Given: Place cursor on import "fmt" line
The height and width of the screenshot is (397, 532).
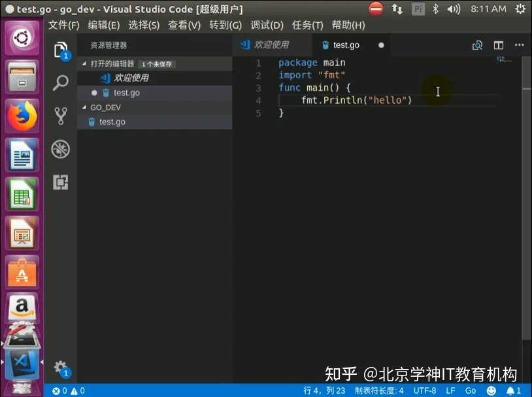Looking at the screenshot, I should pyautogui.click(x=312, y=75).
